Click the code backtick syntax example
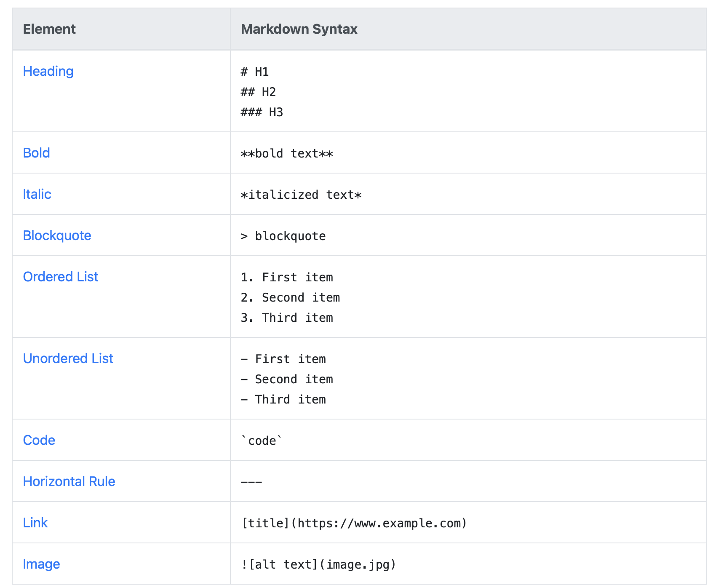The width and height of the screenshot is (721, 588). click(261, 440)
